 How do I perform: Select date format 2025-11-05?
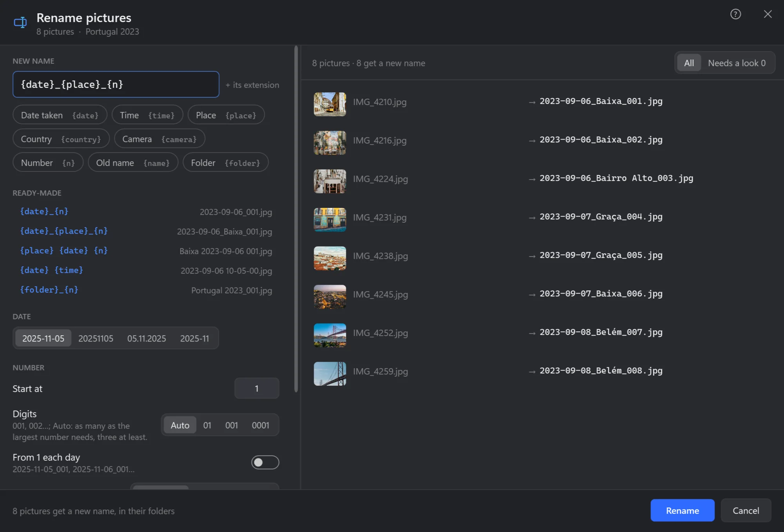(43, 338)
